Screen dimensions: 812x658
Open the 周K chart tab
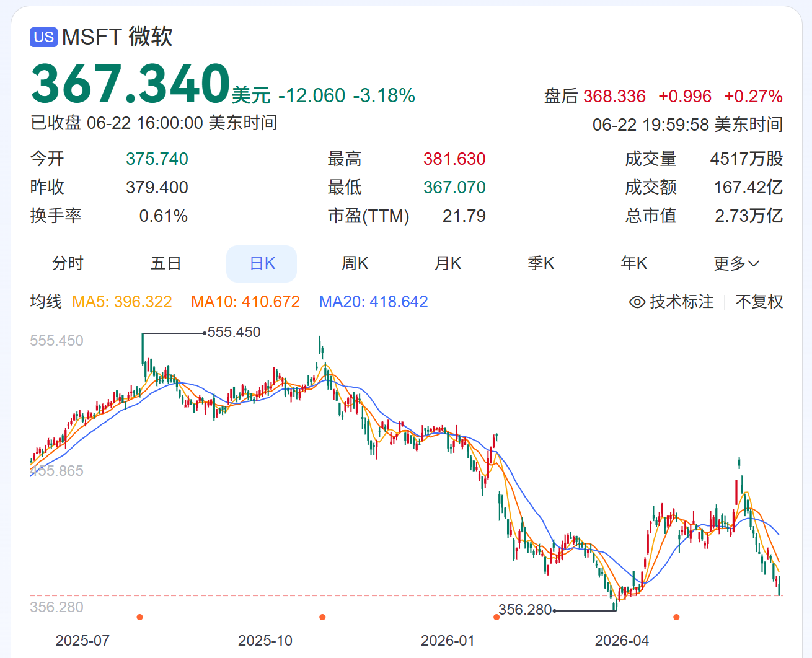point(355,263)
